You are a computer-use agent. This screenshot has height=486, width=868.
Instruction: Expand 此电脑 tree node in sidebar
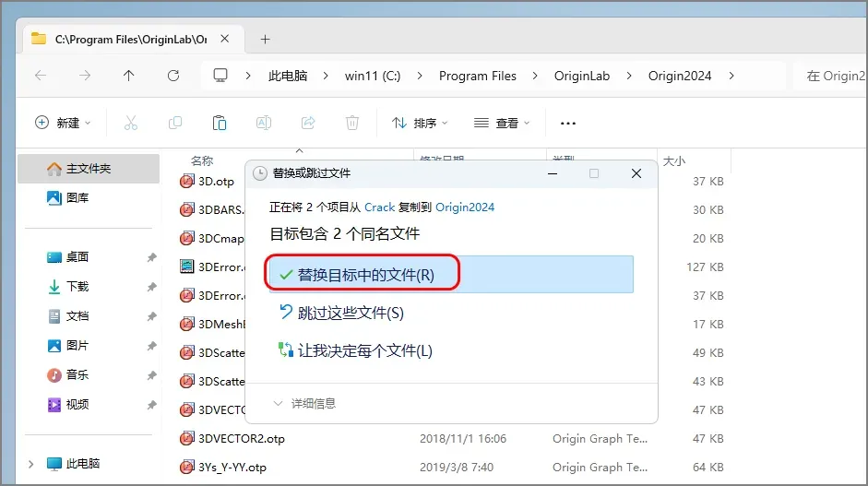(x=31, y=464)
